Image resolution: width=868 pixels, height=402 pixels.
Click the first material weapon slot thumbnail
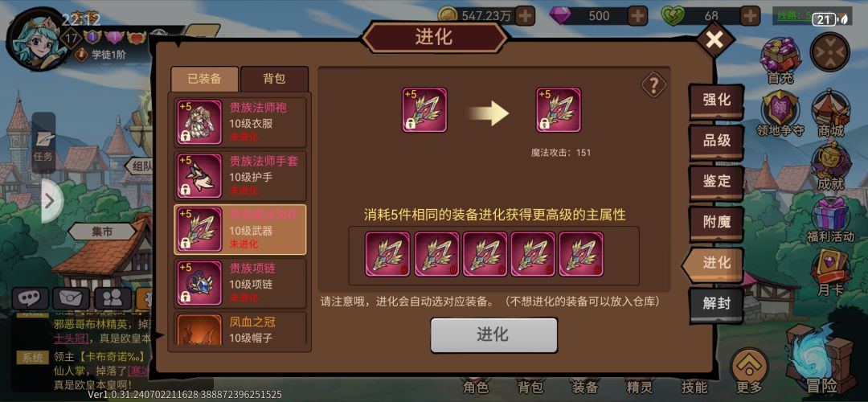pos(387,253)
